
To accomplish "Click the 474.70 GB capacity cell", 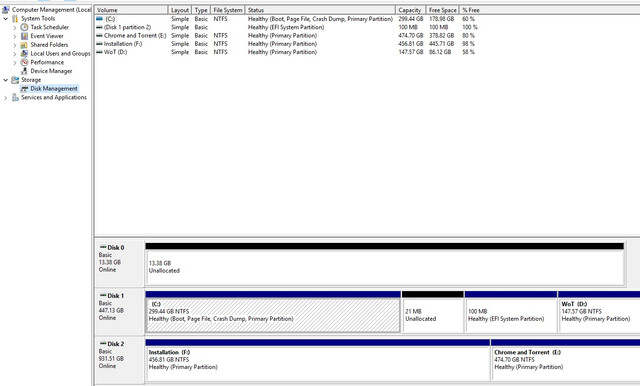I will tap(411, 35).
